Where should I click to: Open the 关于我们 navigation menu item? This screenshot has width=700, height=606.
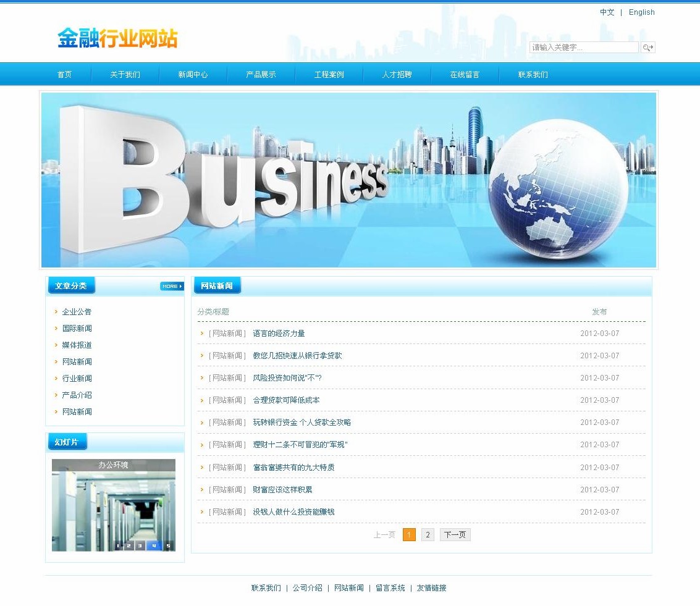click(125, 75)
